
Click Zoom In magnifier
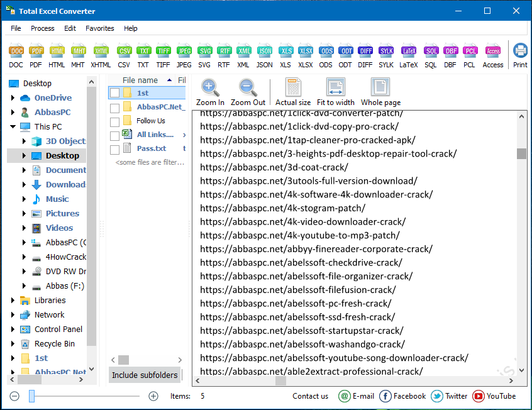[210, 92]
